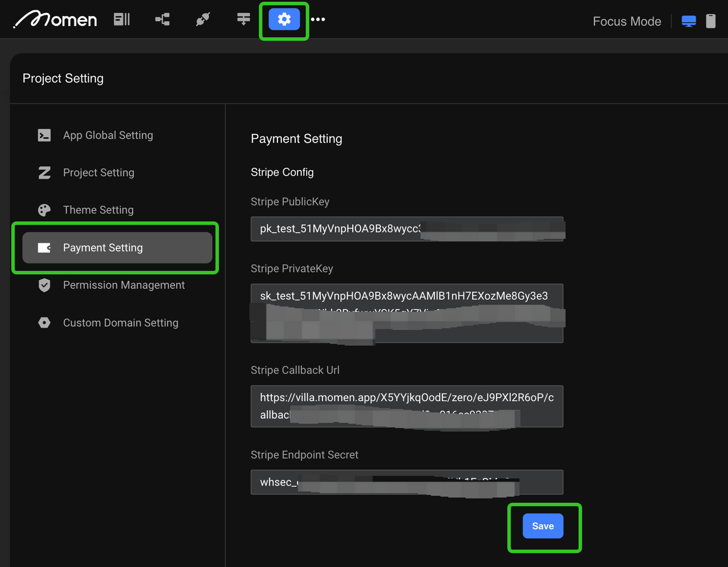The width and height of the screenshot is (728, 567).
Task: Click the Stripe PrivateKey input field
Action: pyautogui.click(x=407, y=313)
